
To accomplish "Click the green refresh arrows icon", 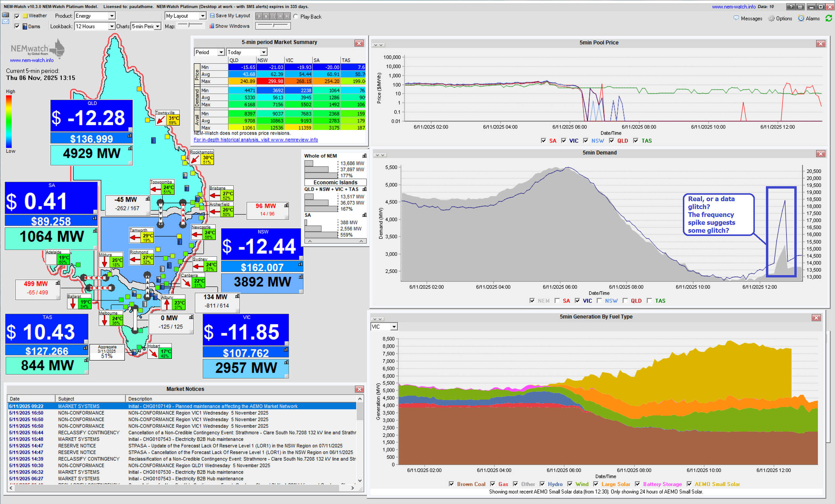I will click(x=828, y=18).
